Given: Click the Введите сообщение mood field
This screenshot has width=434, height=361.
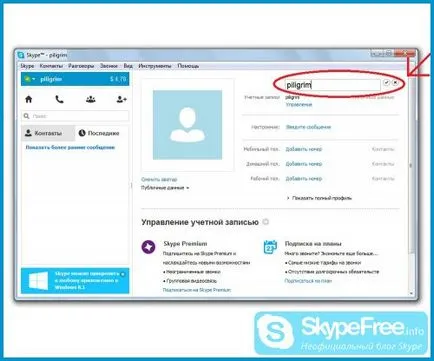Looking at the screenshot, I should pos(308,127).
